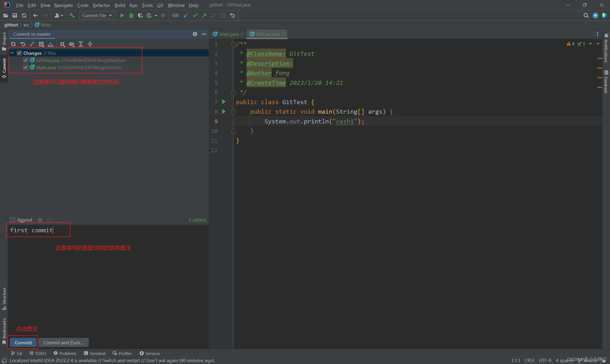Close the GitTest.java tab
Screen dimensions: 610x364
click(284, 34)
